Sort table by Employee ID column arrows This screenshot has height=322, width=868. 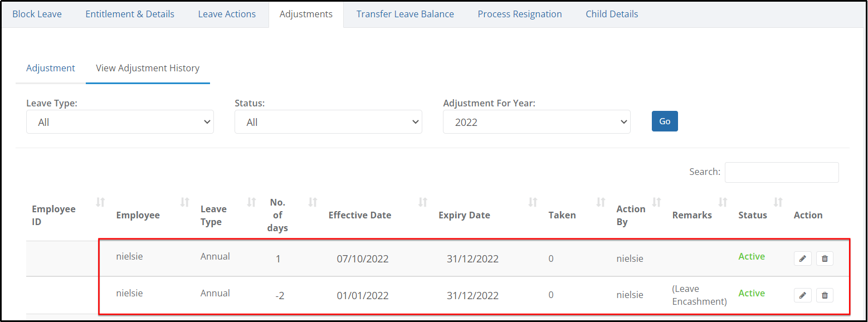(101, 202)
